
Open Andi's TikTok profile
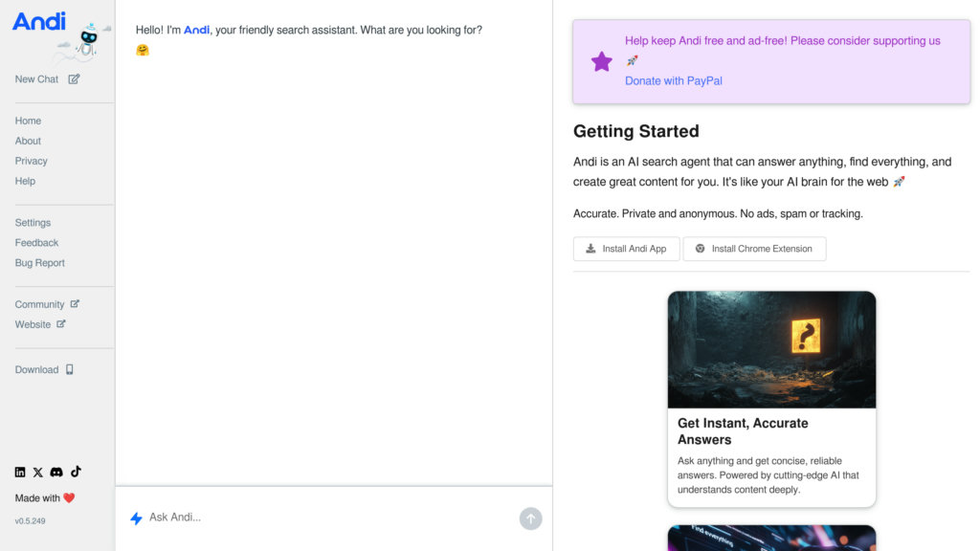(x=76, y=472)
